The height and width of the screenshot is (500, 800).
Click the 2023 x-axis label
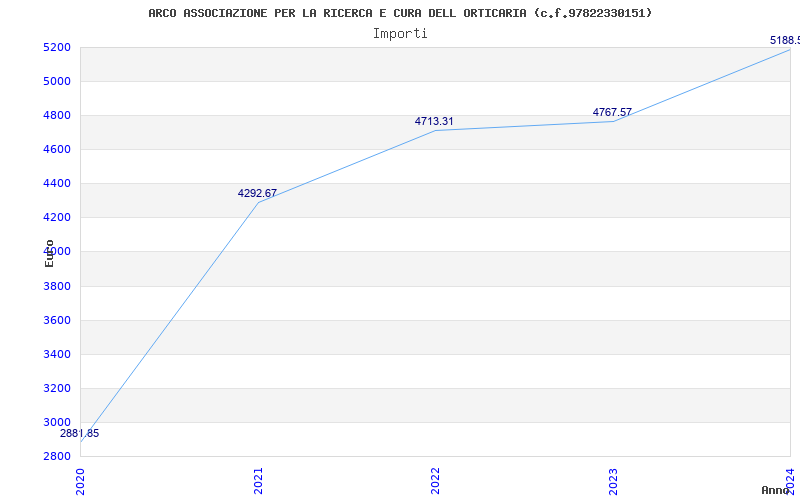[x=613, y=481]
